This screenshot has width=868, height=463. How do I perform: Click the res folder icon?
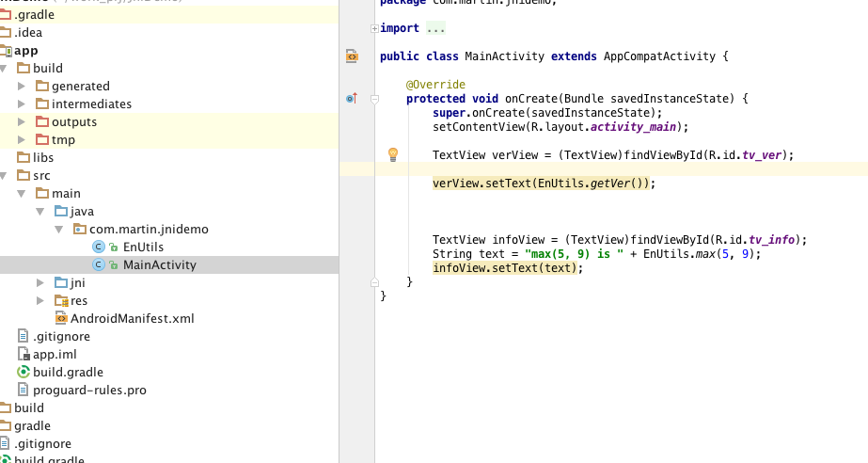pos(61,300)
